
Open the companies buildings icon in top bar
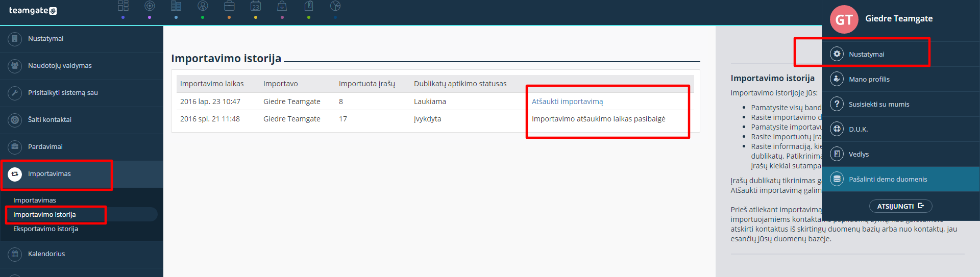(x=176, y=6)
